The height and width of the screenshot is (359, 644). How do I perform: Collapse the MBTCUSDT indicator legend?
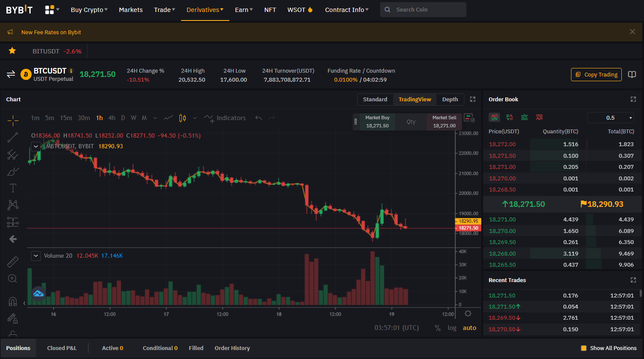(36, 146)
